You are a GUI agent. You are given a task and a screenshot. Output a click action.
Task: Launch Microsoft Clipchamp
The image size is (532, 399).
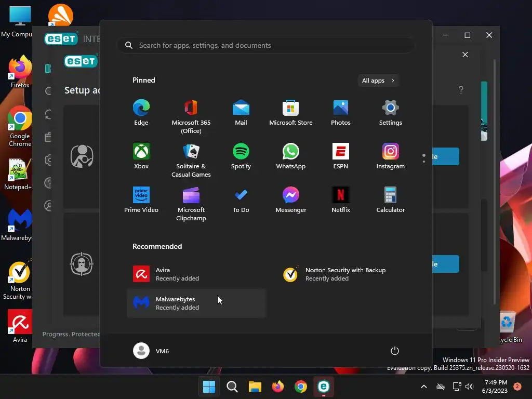point(191,204)
